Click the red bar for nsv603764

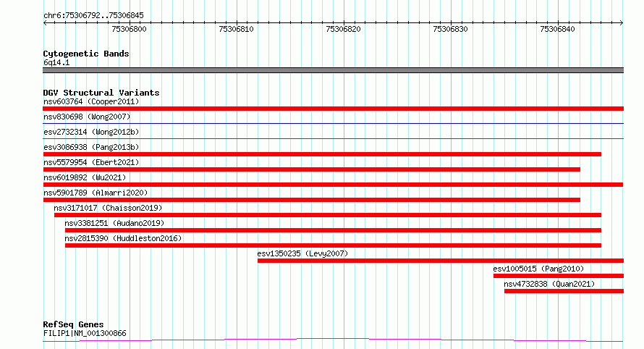pos(333,109)
